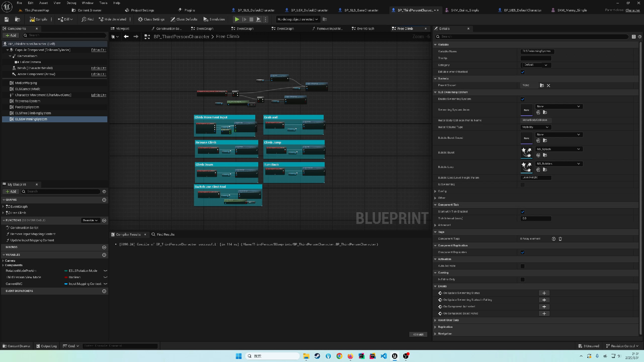
Task: Open the bookmarks dropdown in graph toolbar
Action: (115, 37)
